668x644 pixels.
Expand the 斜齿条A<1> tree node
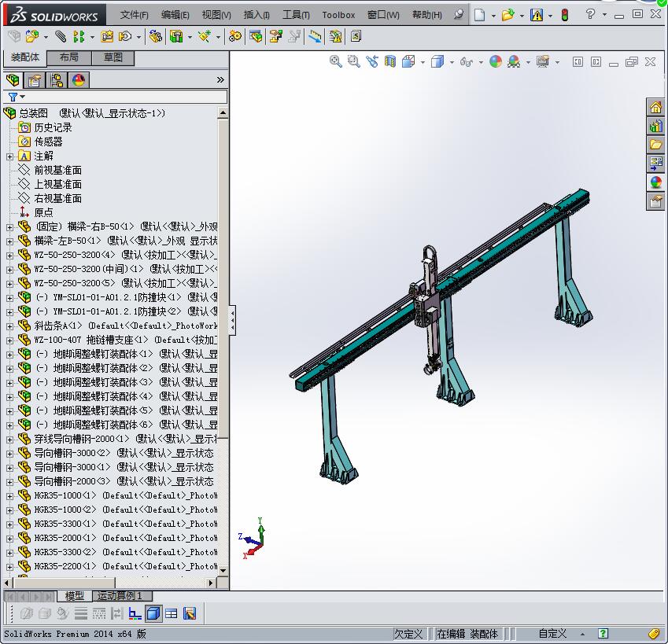9,326
